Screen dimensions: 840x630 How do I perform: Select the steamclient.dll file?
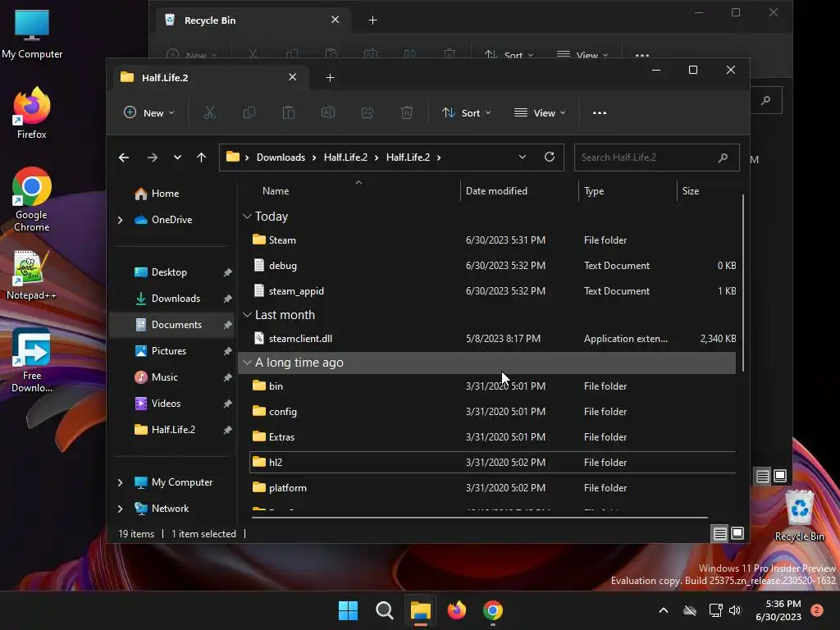pos(492,339)
